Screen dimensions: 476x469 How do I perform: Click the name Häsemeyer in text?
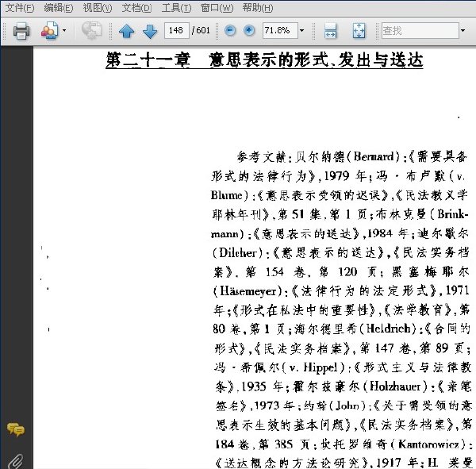tap(248, 291)
